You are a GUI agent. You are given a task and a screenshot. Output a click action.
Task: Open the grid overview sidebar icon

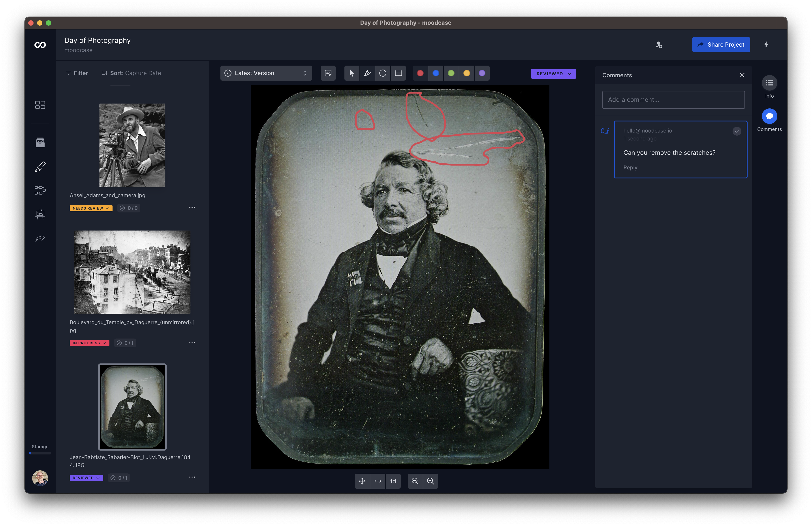pos(40,105)
